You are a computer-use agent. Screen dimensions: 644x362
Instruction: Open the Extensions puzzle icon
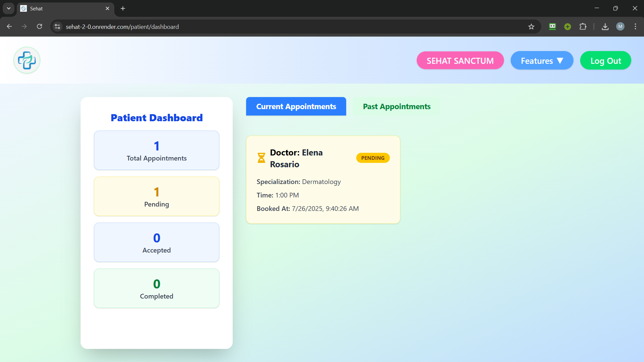(583, 27)
